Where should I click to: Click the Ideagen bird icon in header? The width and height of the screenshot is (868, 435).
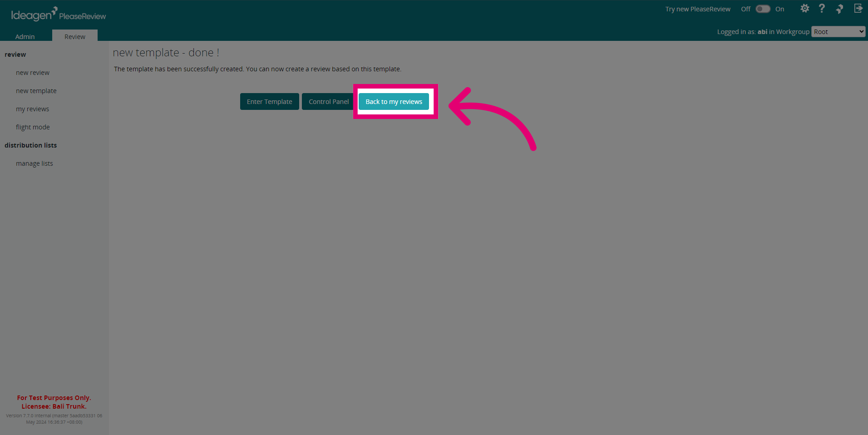[x=839, y=9]
